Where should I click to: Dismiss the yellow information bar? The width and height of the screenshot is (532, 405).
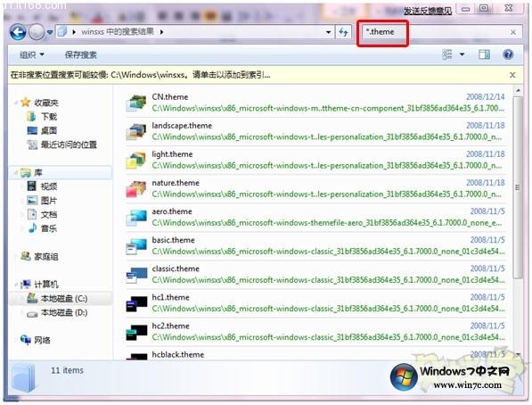coord(512,75)
